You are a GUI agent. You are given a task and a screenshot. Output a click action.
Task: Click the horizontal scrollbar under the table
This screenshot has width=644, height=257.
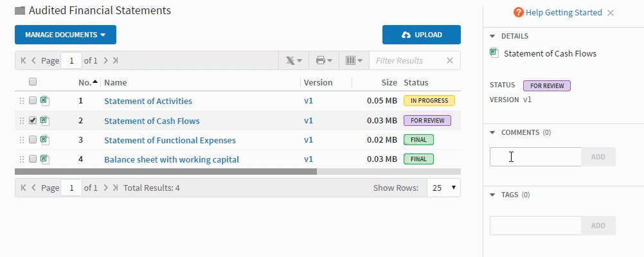click(x=166, y=172)
